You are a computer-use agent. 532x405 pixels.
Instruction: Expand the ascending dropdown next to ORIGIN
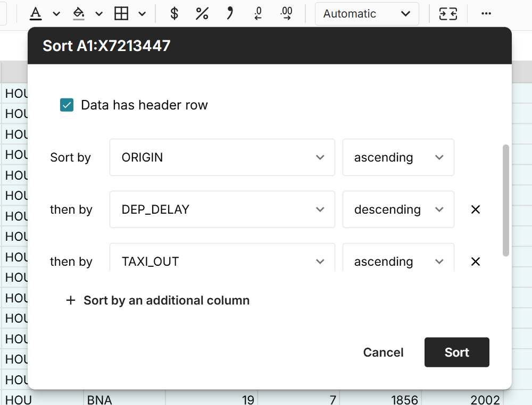(x=398, y=157)
